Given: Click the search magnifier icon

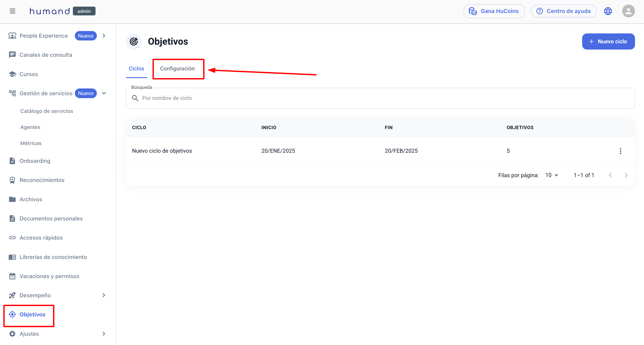Looking at the screenshot, I should (135, 98).
